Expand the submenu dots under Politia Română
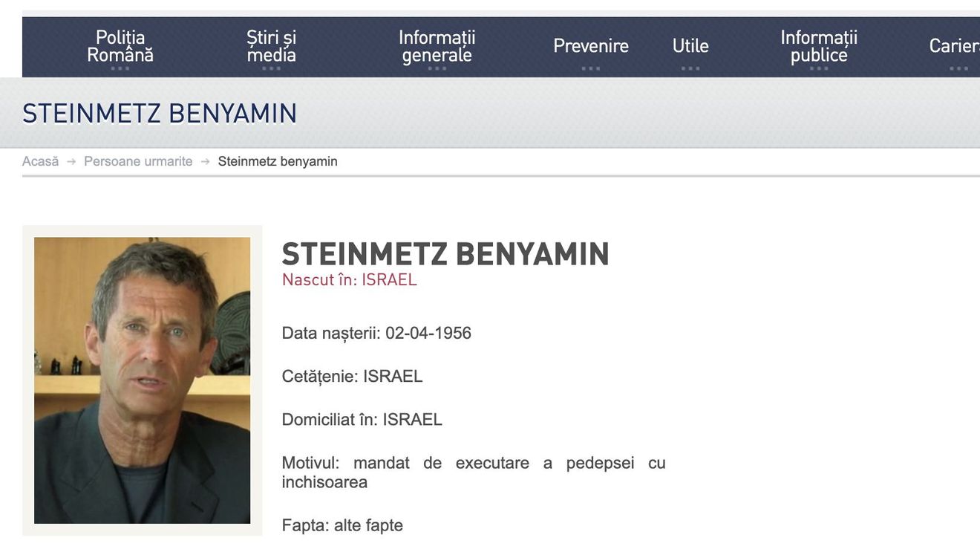This screenshot has height=552, width=980. [x=120, y=68]
